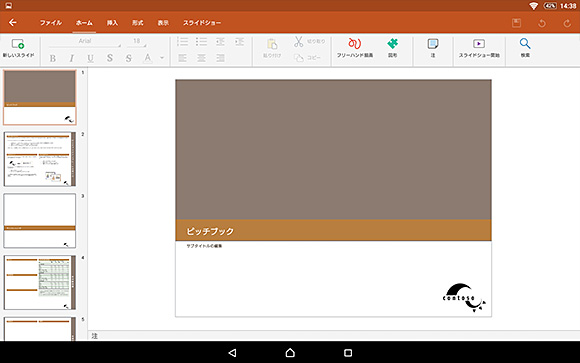
Task: Open the ファイル tab
Action: pyautogui.click(x=51, y=23)
